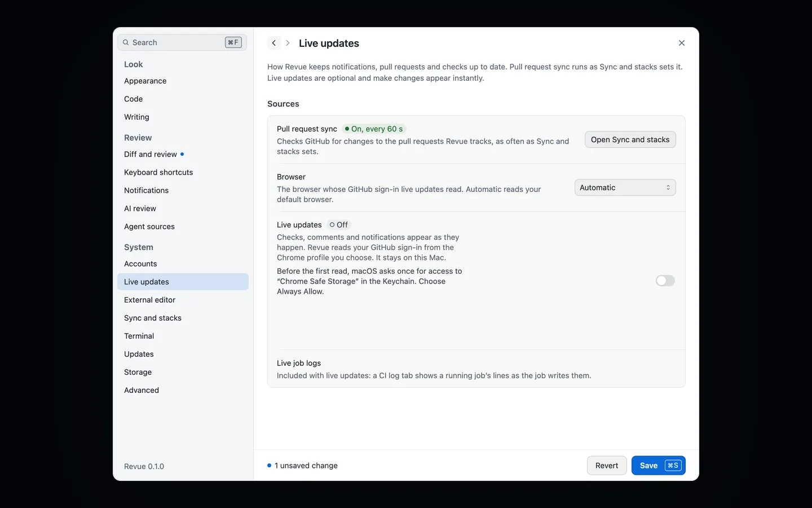
Task: Save the unsaved change
Action: click(658, 465)
